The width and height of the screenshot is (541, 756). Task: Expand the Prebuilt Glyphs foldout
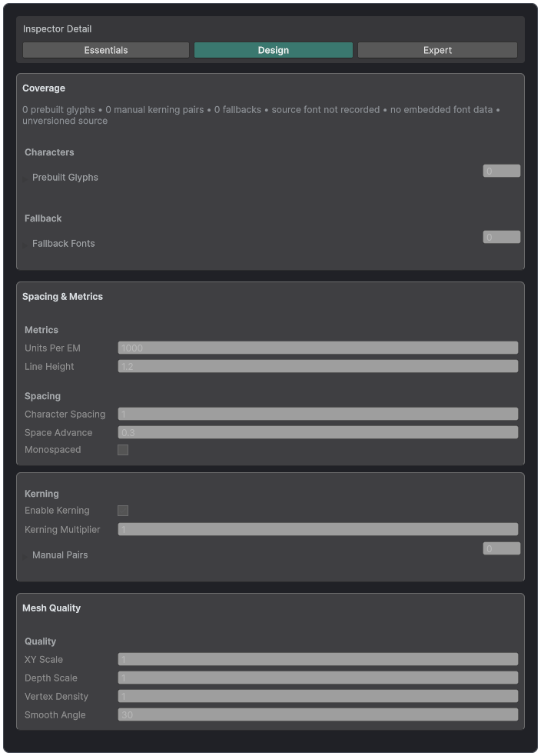pyautogui.click(x=25, y=179)
